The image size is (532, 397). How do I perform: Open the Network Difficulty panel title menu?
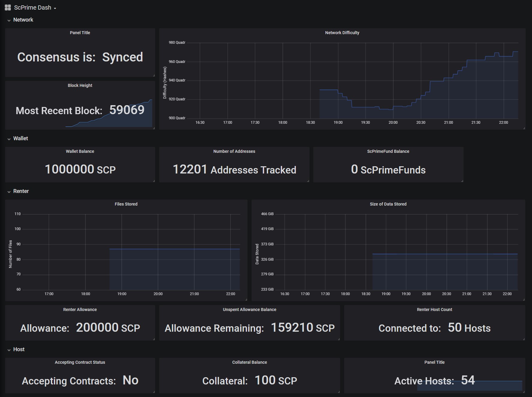click(342, 33)
